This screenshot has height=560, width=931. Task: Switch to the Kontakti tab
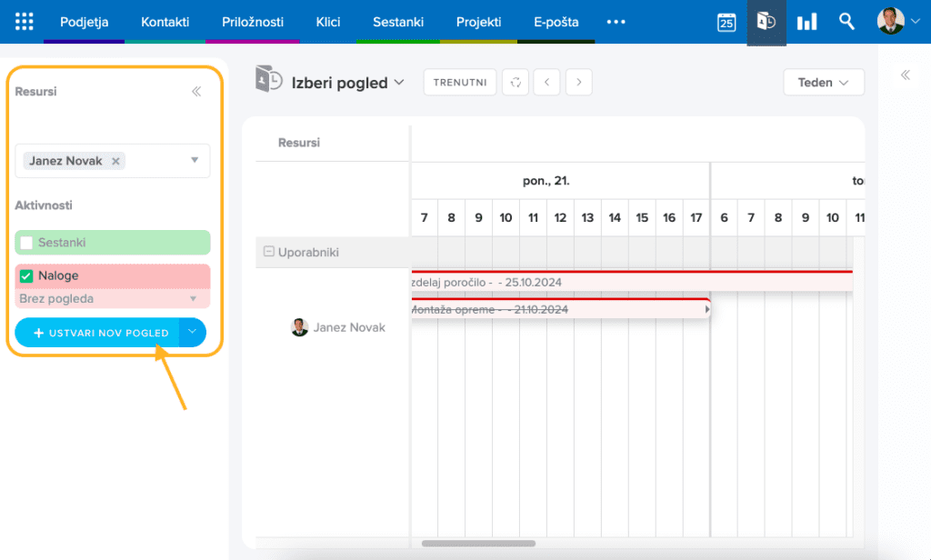pyautogui.click(x=165, y=22)
